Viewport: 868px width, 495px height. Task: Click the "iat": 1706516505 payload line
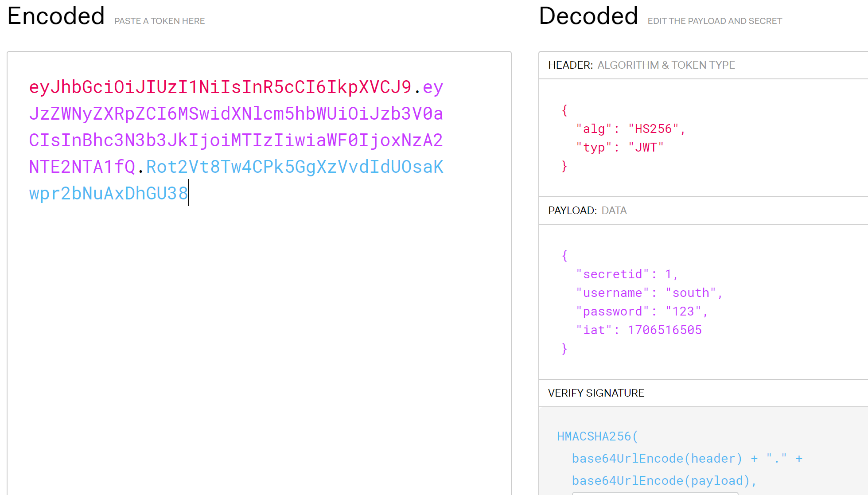(638, 330)
